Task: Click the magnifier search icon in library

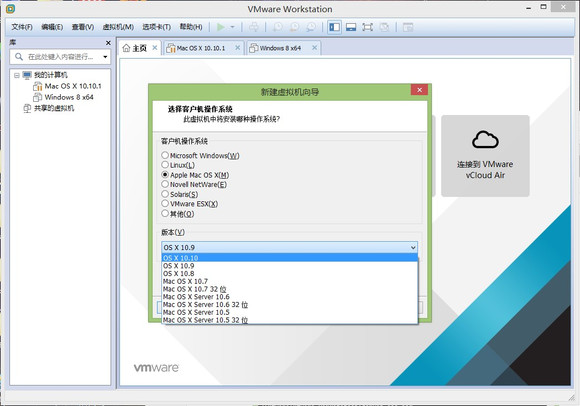Action: point(19,57)
